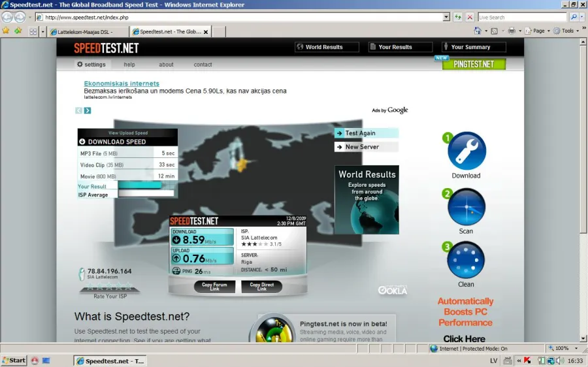Click the Speedtest.net taskbar button
This screenshot has width=588, height=367.
coord(110,361)
